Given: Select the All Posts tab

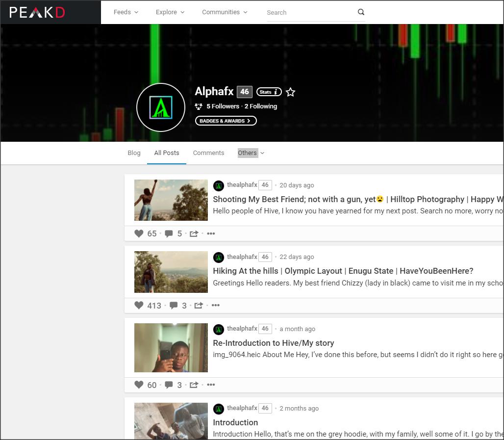Looking at the screenshot, I should pyautogui.click(x=167, y=153).
